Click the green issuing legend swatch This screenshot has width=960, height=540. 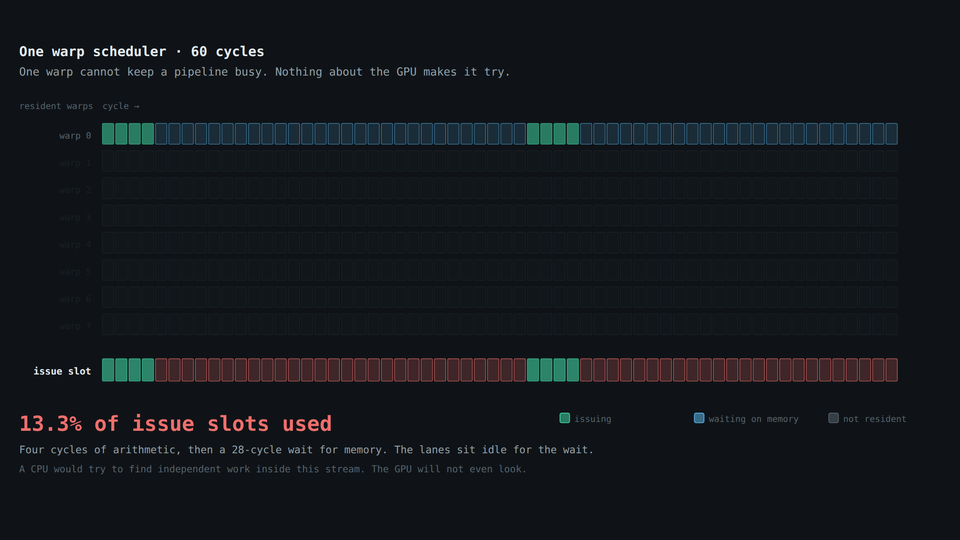pos(564,418)
